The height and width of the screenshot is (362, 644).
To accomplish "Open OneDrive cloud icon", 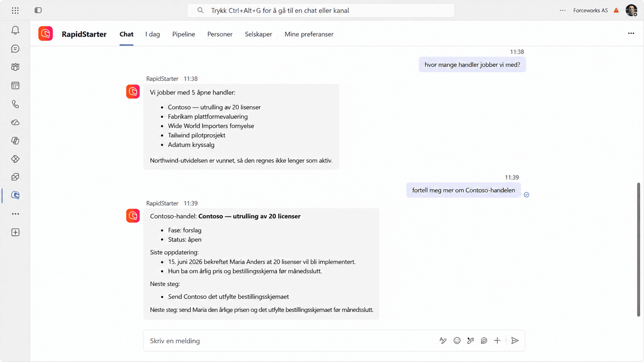I will [x=15, y=122].
